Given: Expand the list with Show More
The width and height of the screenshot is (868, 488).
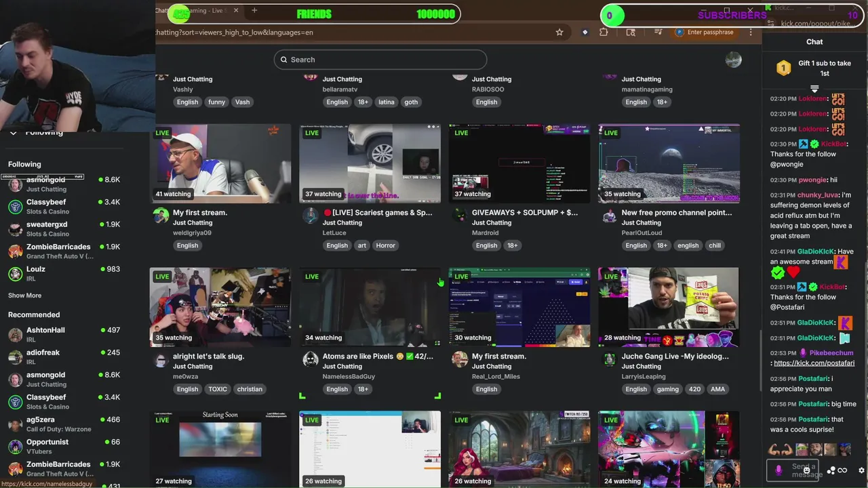Looking at the screenshot, I should (x=24, y=296).
